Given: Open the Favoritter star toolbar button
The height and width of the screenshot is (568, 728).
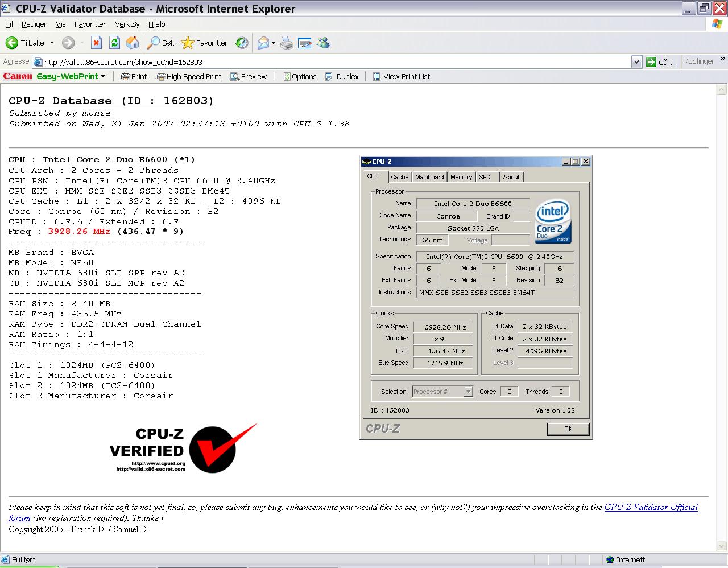Looking at the screenshot, I should (204, 43).
